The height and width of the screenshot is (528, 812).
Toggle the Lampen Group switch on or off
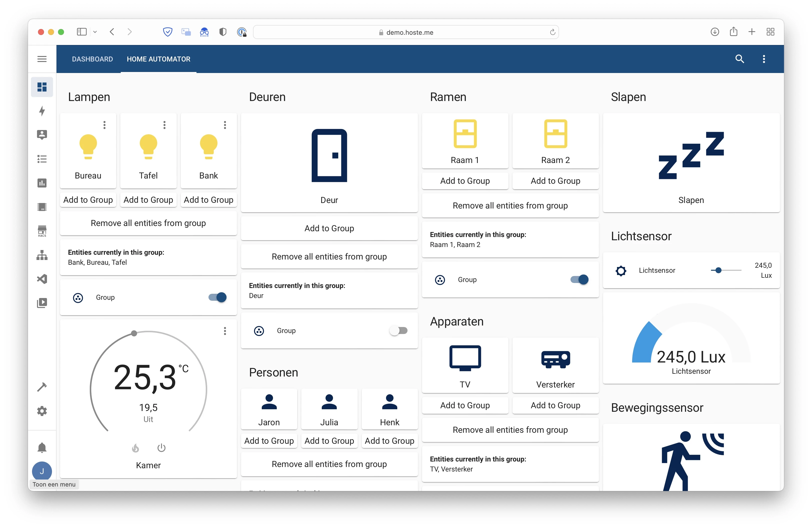tap(217, 297)
